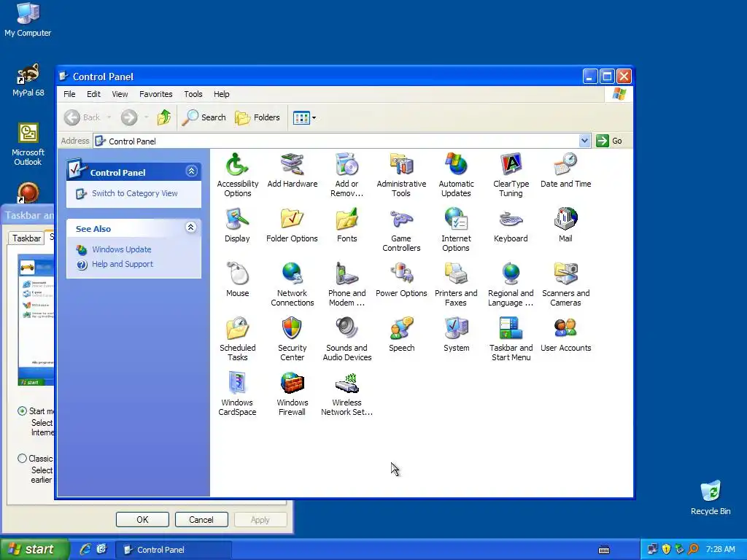Select Taskbar and Start Menu icon
The height and width of the screenshot is (560, 747).
pyautogui.click(x=511, y=339)
